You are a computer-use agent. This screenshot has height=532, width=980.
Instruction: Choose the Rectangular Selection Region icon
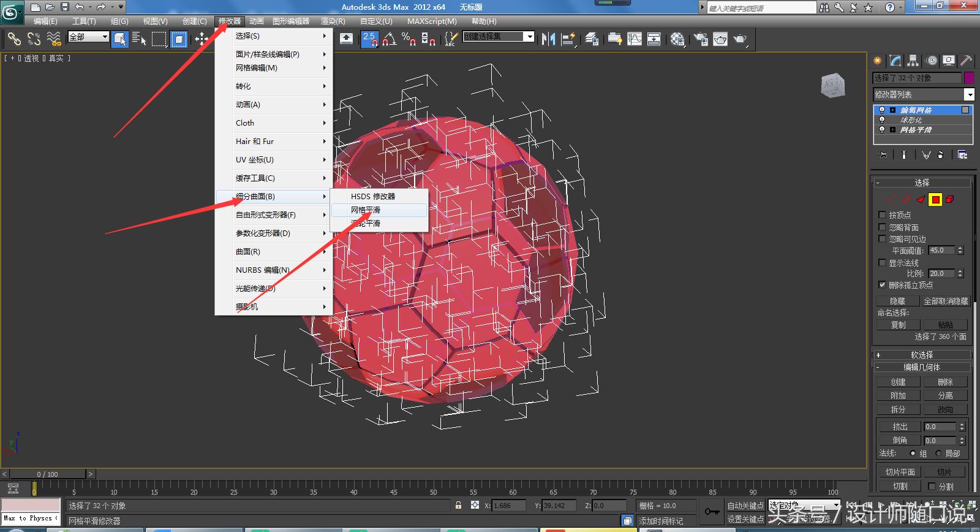[159, 39]
